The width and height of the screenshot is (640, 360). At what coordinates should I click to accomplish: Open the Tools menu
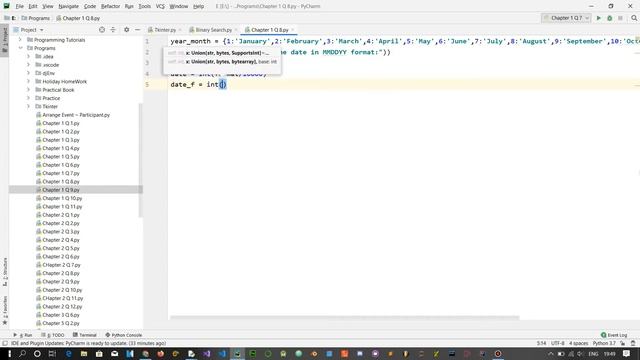point(144,7)
